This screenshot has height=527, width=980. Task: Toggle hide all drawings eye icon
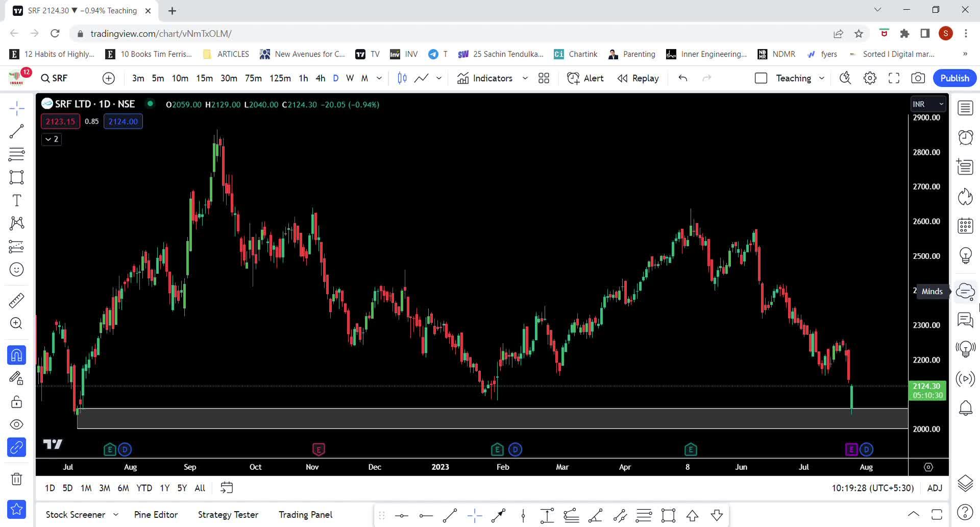point(17,425)
